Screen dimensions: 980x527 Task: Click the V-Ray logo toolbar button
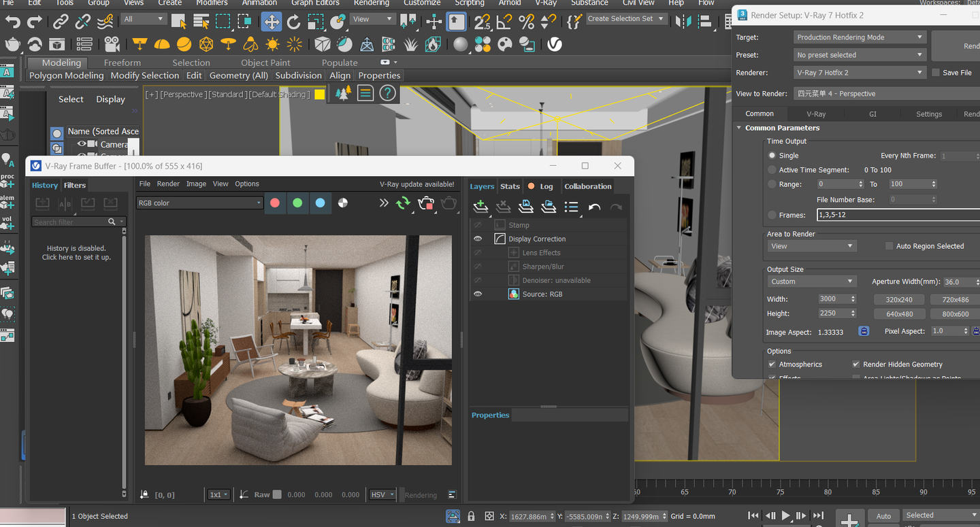pyautogui.click(x=555, y=44)
